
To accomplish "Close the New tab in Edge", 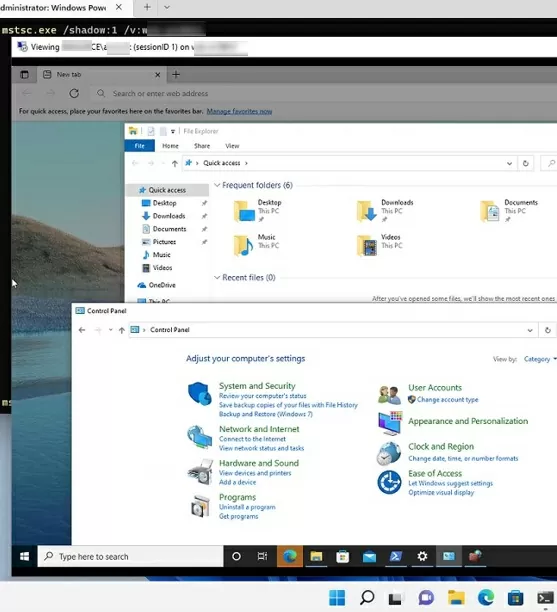I will [x=158, y=75].
